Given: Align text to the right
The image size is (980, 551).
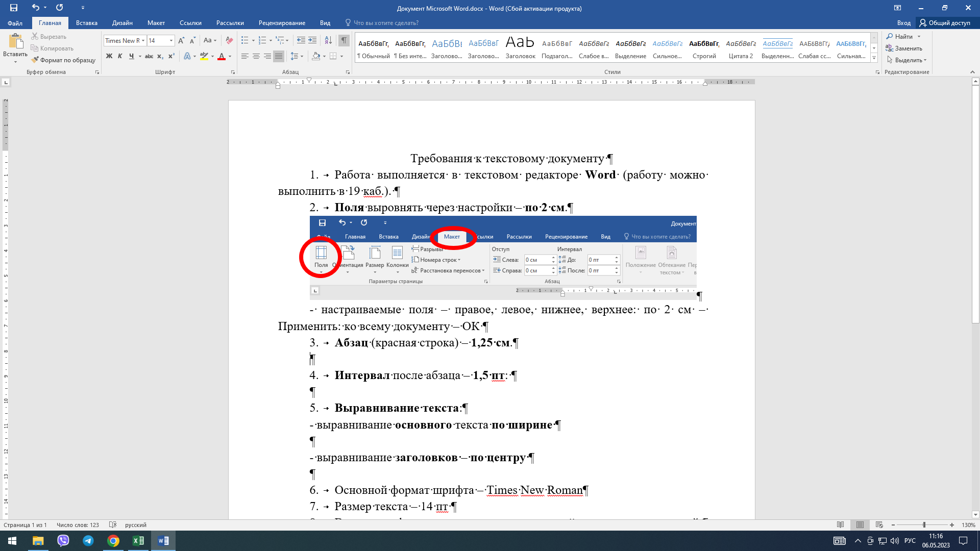Looking at the screenshot, I should pos(267,56).
